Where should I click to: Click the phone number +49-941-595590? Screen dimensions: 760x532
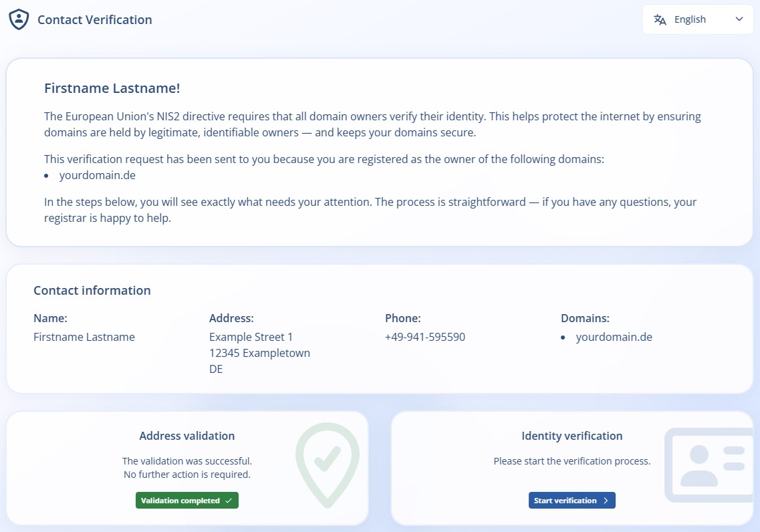pyautogui.click(x=425, y=337)
